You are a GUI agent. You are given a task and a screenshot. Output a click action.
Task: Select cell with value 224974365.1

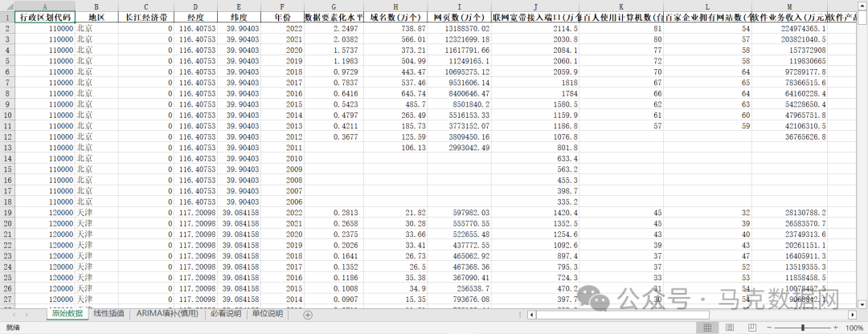(x=789, y=28)
